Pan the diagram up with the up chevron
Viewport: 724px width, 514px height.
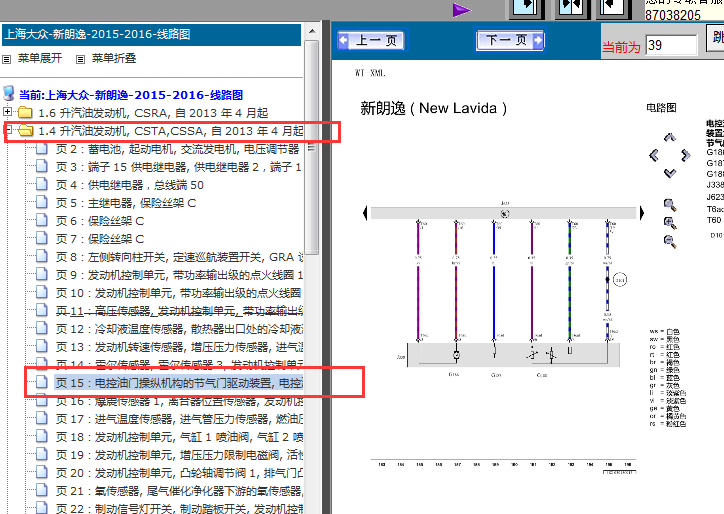670,138
